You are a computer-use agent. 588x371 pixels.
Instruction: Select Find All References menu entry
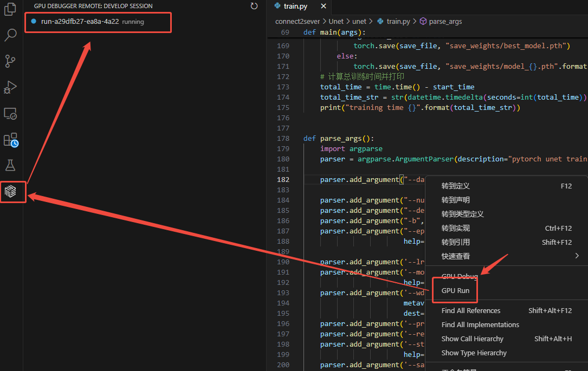(470, 310)
